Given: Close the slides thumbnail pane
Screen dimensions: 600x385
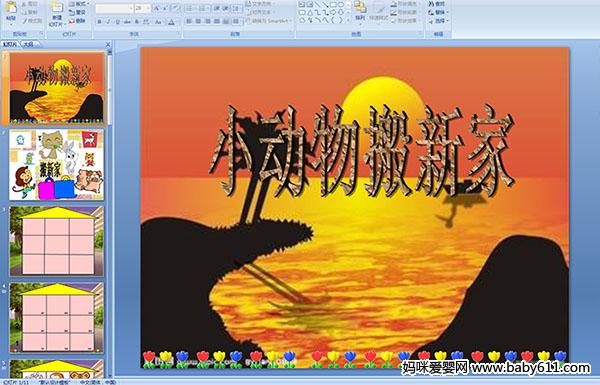Looking at the screenshot, I should [108, 44].
